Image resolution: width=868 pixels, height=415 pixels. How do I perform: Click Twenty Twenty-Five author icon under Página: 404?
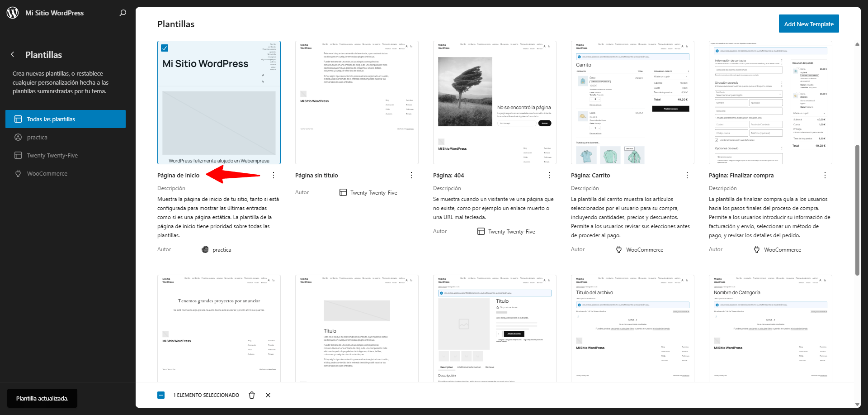(x=481, y=231)
